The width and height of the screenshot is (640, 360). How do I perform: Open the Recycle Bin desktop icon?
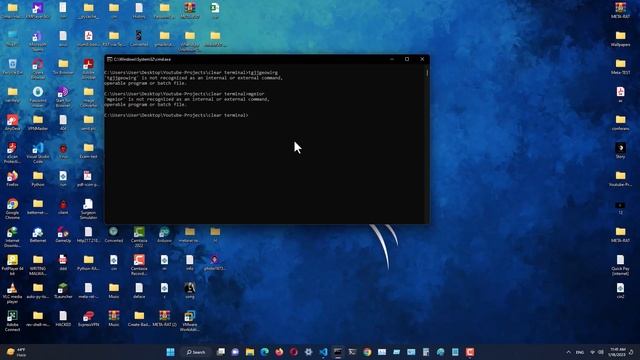pos(12,67)
